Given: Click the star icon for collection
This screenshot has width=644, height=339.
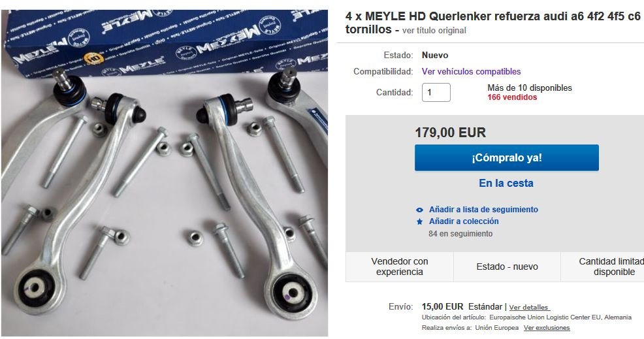Looking at the screenshot, I should pyautogui.click(x=419, y=221).
